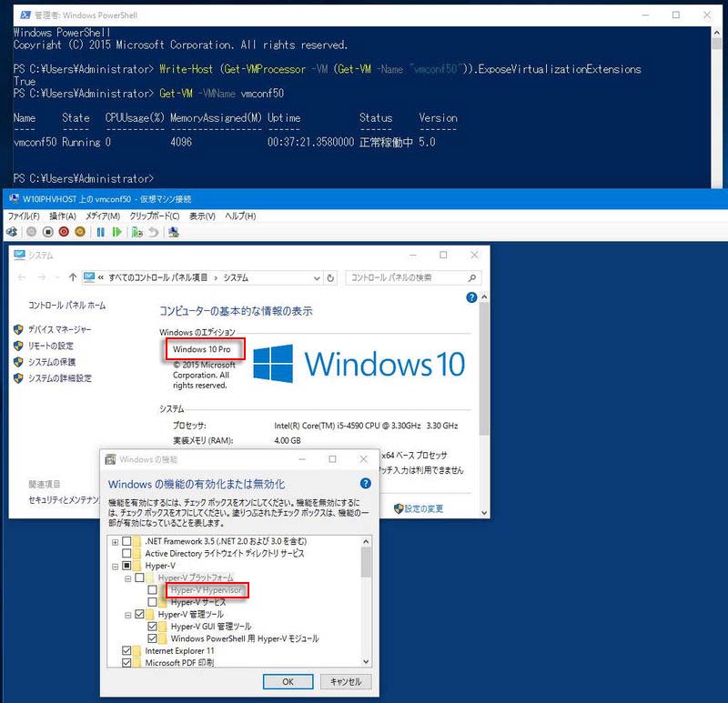Click the features list scrollbar thumb
Image resolution: width=728 pixels, height=703 pixels.
(x=366, y=561)
